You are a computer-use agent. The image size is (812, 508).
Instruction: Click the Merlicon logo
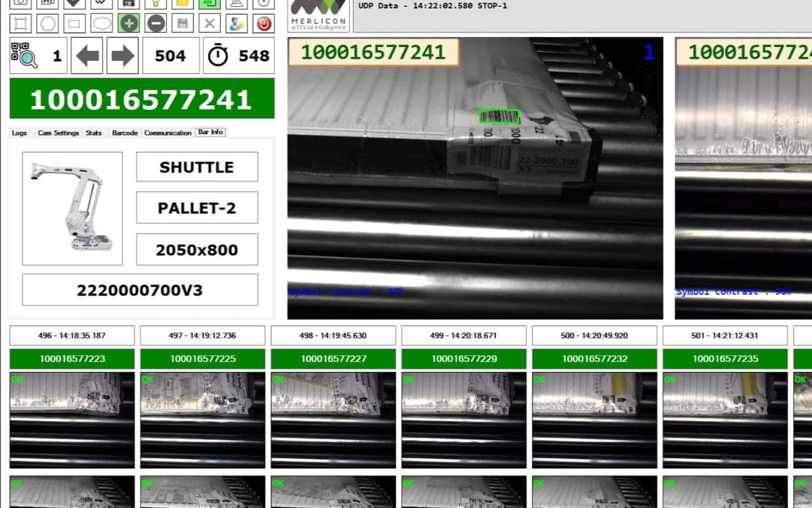318,15
